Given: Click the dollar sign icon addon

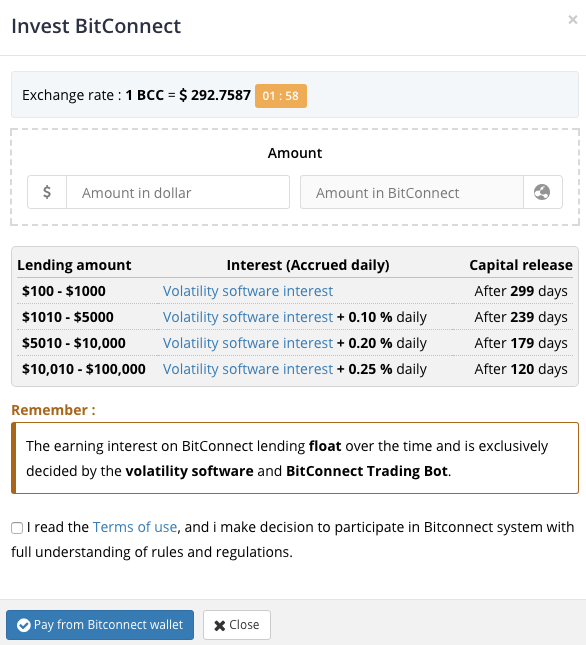Looking at the screenshot, I should (47, 192).
